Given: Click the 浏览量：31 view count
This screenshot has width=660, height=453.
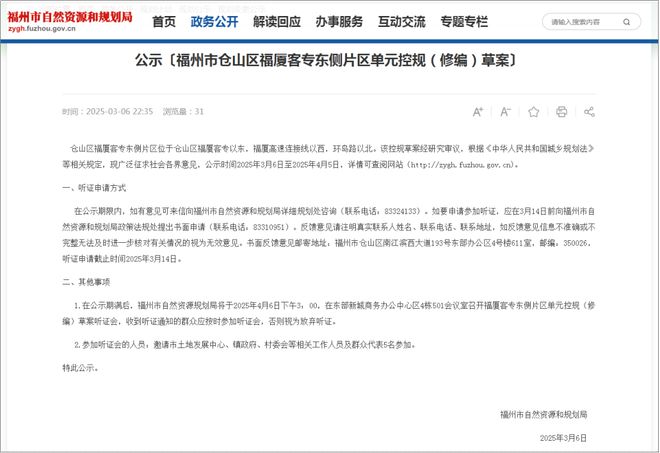Looking at the screenshot, I should 183,112.
